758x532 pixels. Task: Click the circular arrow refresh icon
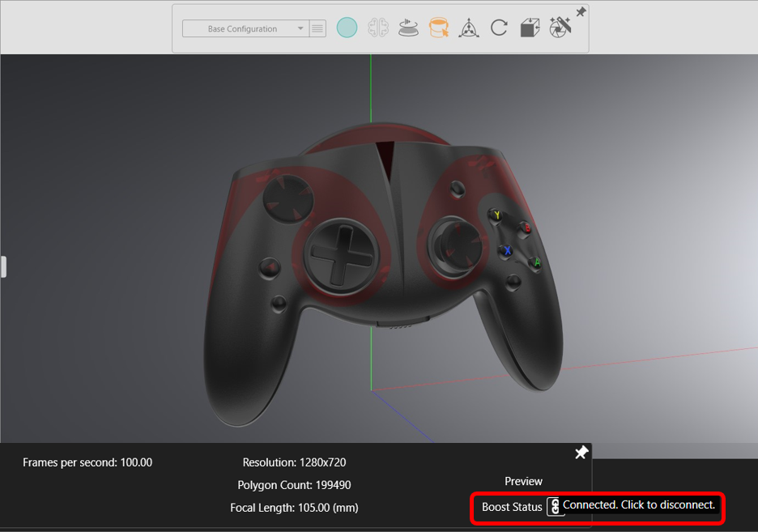pos(499,28)
